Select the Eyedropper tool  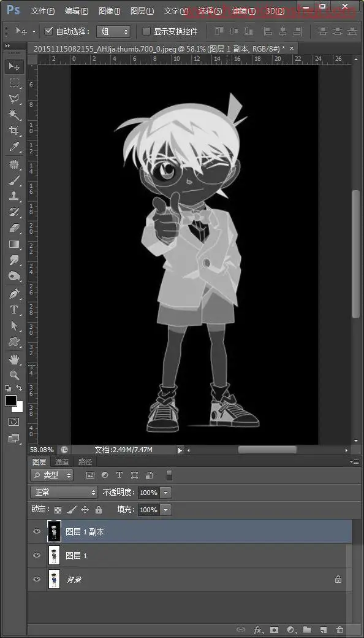pos(14,147)
